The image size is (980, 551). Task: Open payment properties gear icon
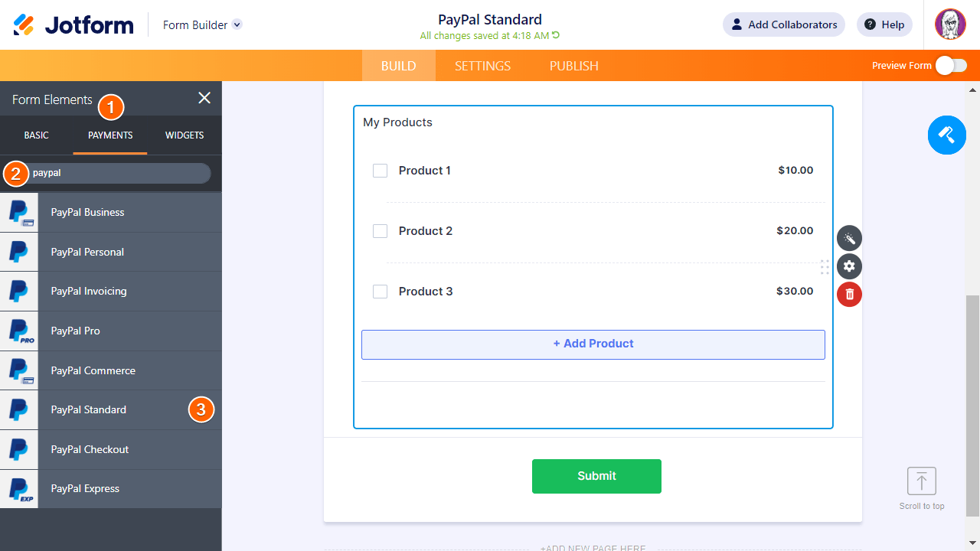pyautogui.click(x=849, y=266)
